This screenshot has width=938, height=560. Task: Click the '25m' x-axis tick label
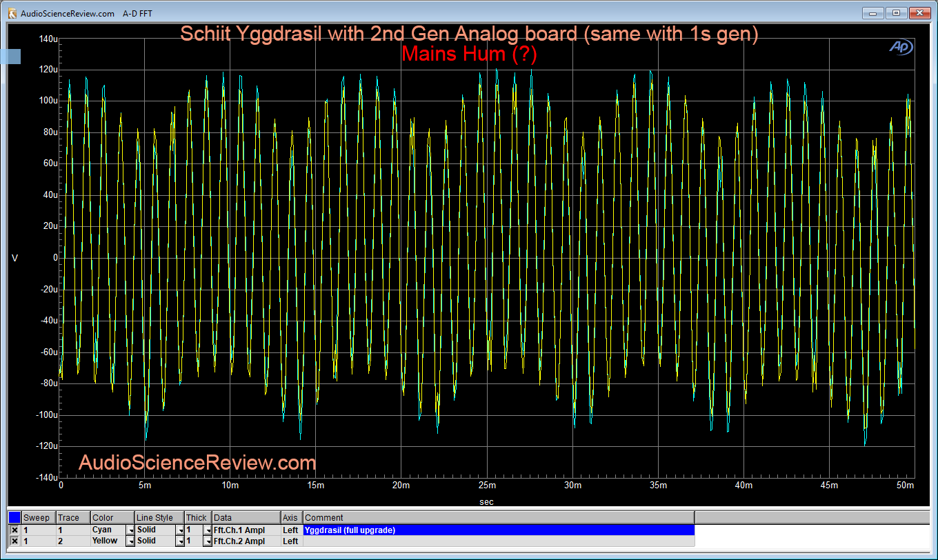pos(487,486)
